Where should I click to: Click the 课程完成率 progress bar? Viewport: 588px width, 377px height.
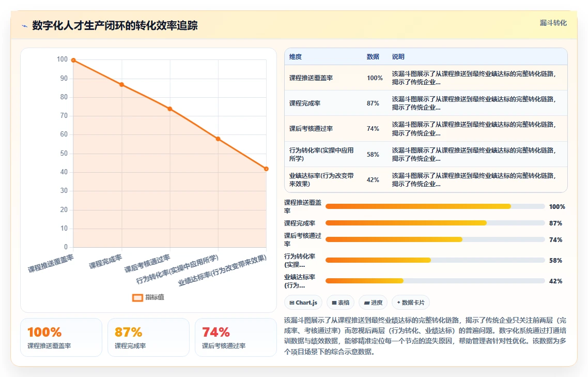(435, 223)
